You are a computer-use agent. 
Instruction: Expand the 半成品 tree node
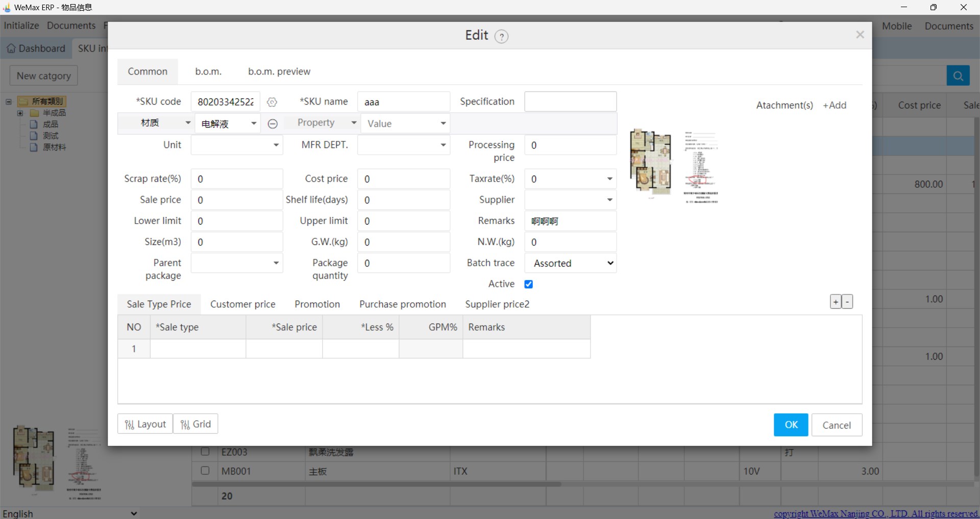point(20,113)
